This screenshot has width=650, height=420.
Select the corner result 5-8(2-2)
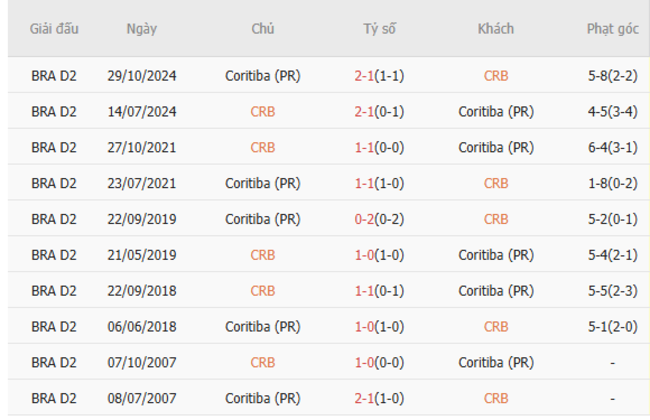(612, 75)
